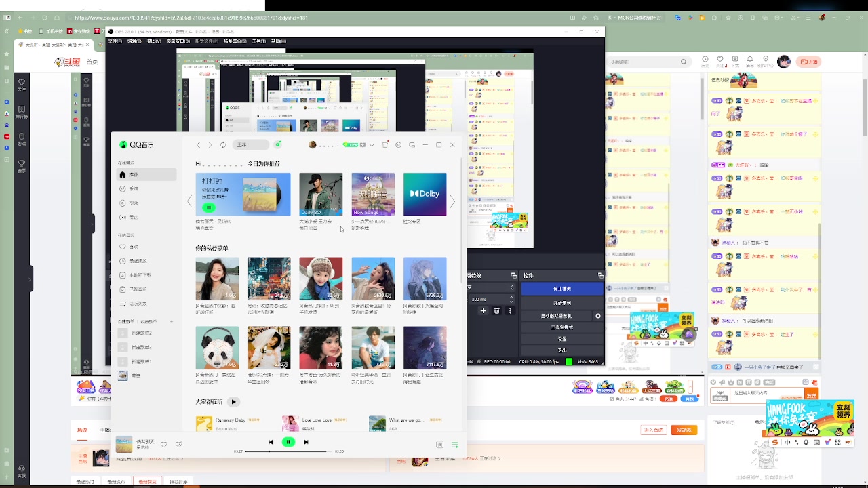Switch QQ Music to mini mode icon
This screenshot has width=868, height=488.
point(412,145)
